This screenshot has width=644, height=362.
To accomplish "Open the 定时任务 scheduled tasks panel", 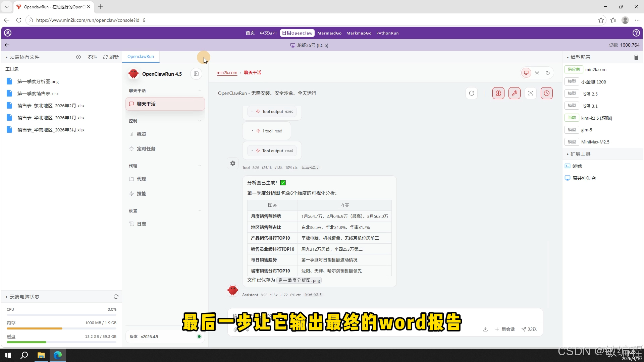I will pyautogui.click(x=146, y=148).
